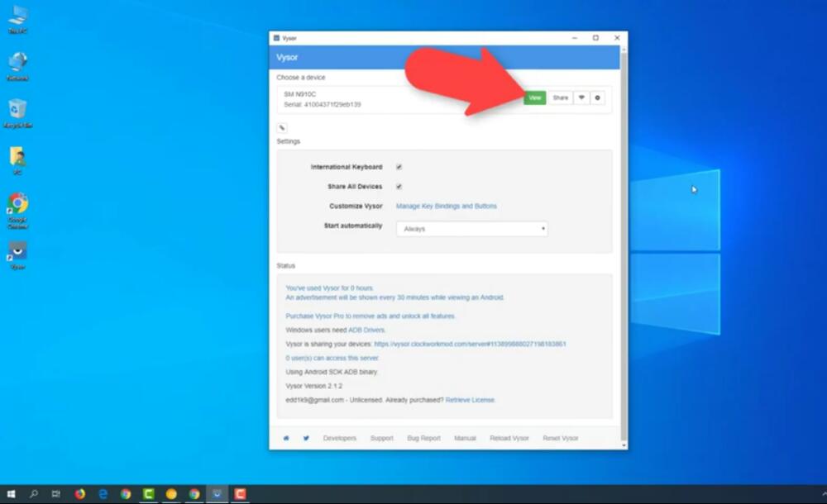Click the small connect icon above Settings
Screen dimensions: 827x504
point(282,127)
